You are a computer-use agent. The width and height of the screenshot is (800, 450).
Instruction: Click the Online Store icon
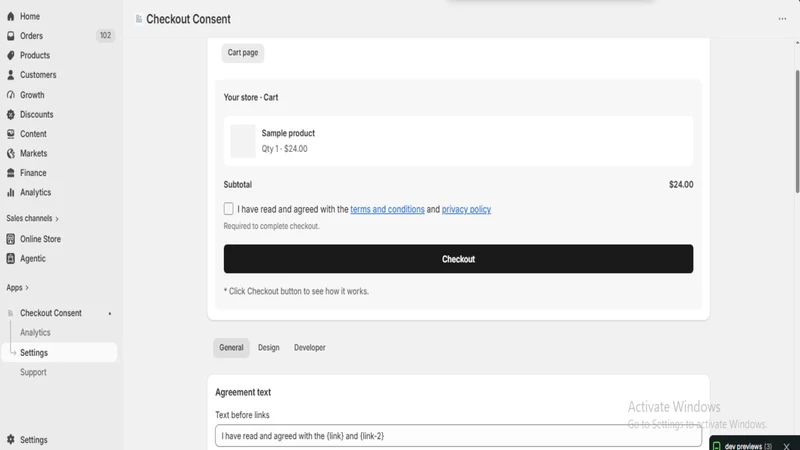pos(11,239)
